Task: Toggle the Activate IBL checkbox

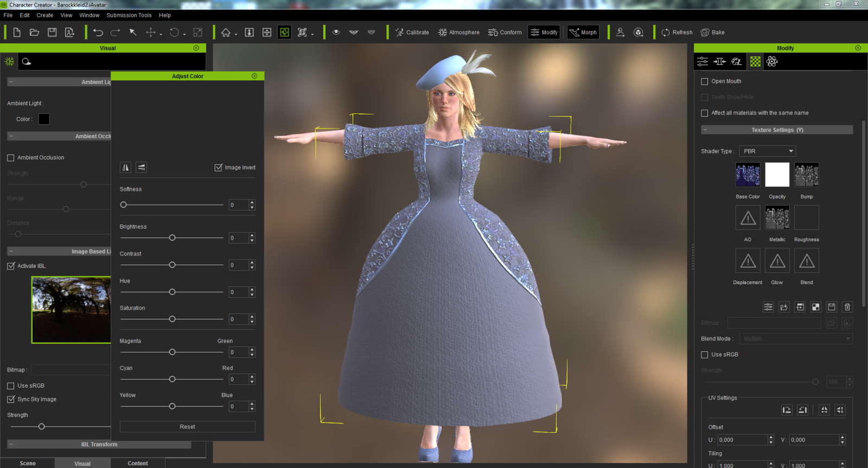Action: click(x=11, y=266)
